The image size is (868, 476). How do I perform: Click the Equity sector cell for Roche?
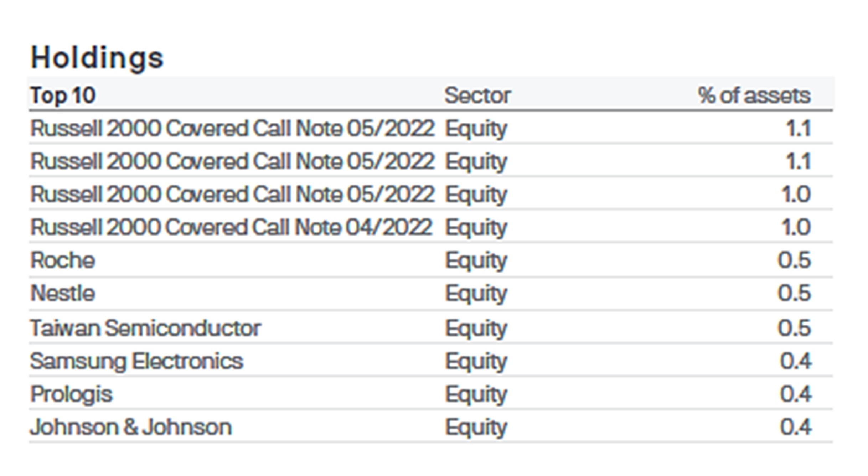click(x=476, y=260)
